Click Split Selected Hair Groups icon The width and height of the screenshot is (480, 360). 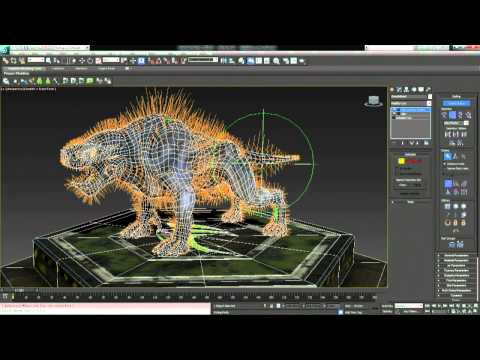pos(451,245)
